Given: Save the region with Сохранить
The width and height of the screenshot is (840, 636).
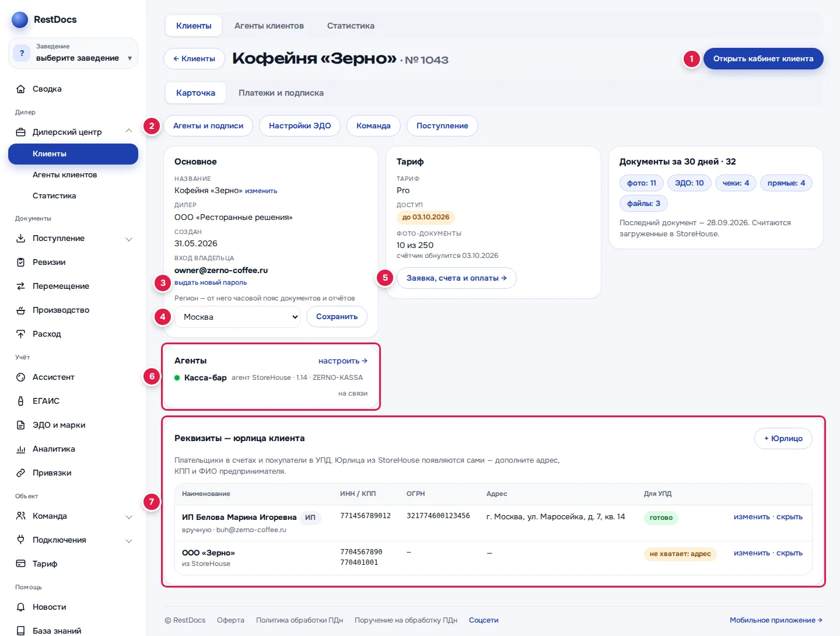Looking at the screenshot, I should click(337, 317).
